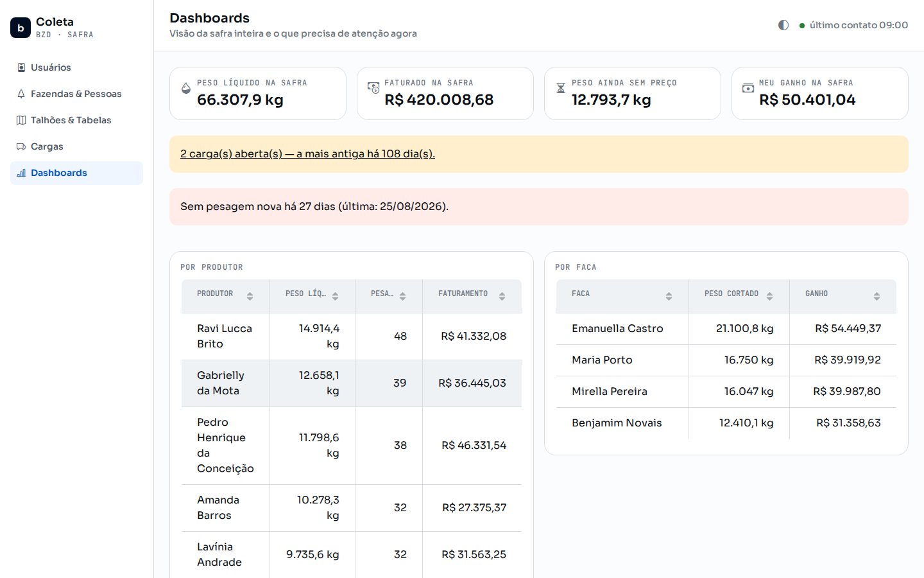Click the value R$ 41.332,08

tap(474, 336)
